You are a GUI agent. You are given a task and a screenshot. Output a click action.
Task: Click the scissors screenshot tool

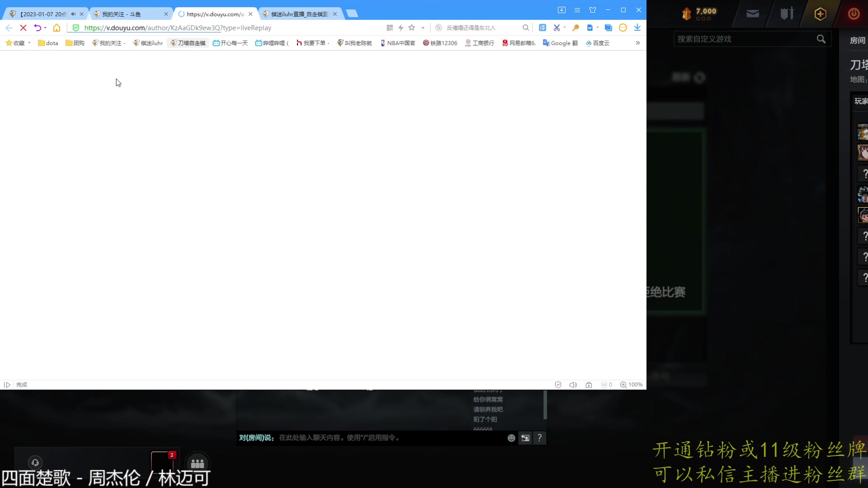557,28
